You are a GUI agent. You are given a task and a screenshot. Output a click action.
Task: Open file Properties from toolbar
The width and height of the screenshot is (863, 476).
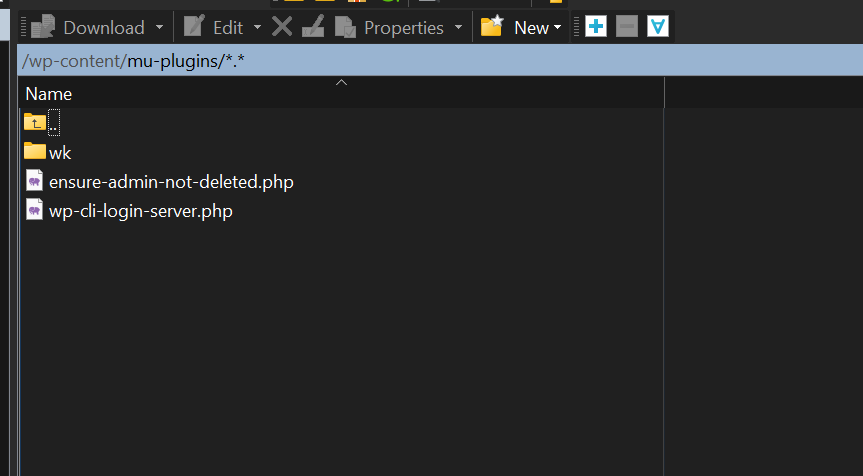click(390, 27)
